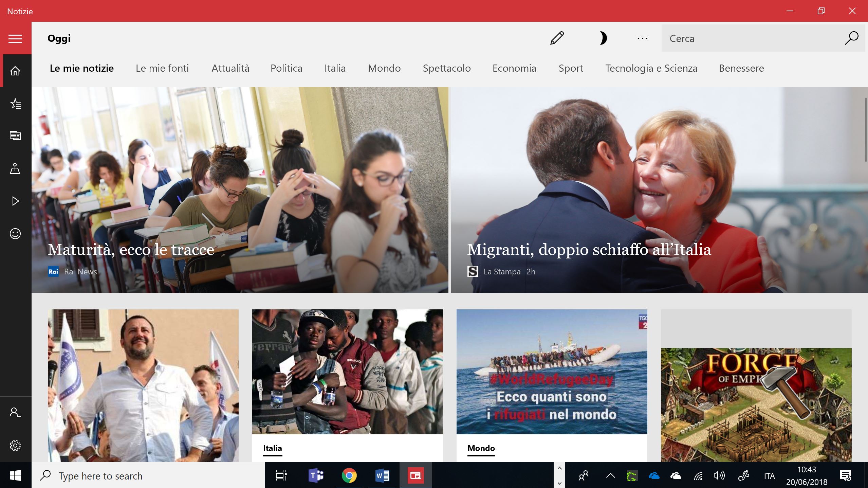
Task: Open local news via the pin sidebar icon
Action: (x=15, y=168)
